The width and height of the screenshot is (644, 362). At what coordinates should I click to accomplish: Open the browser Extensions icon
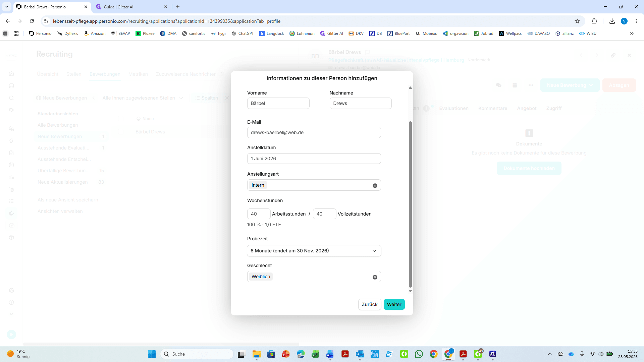pos(594,21)
